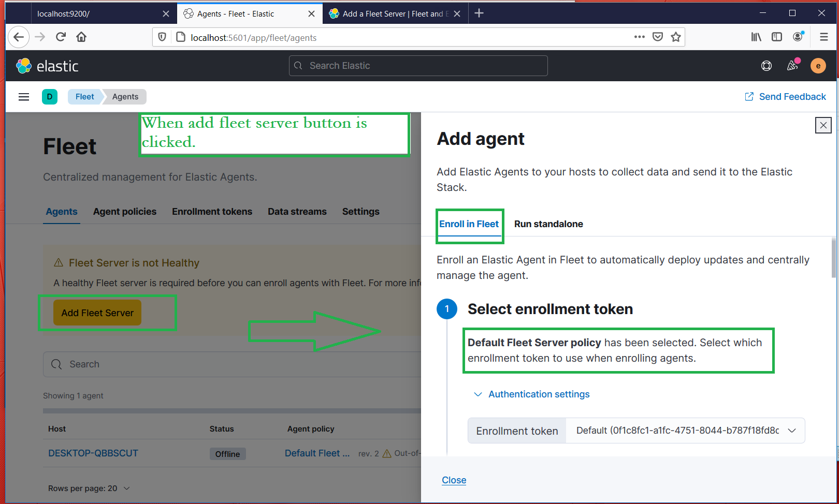Open the Enrollment tokens tab
839x504 pixels.
point(212,211)
